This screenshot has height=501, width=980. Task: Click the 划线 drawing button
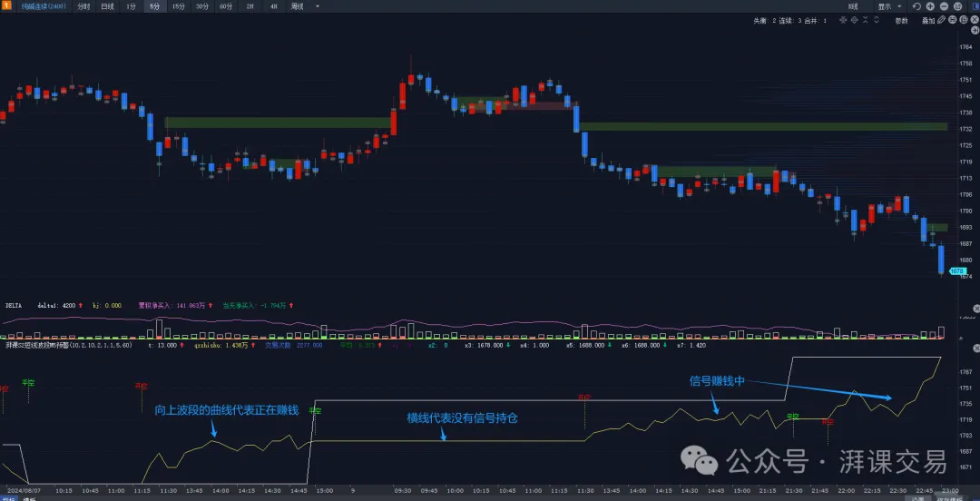[x=853, y=6]
